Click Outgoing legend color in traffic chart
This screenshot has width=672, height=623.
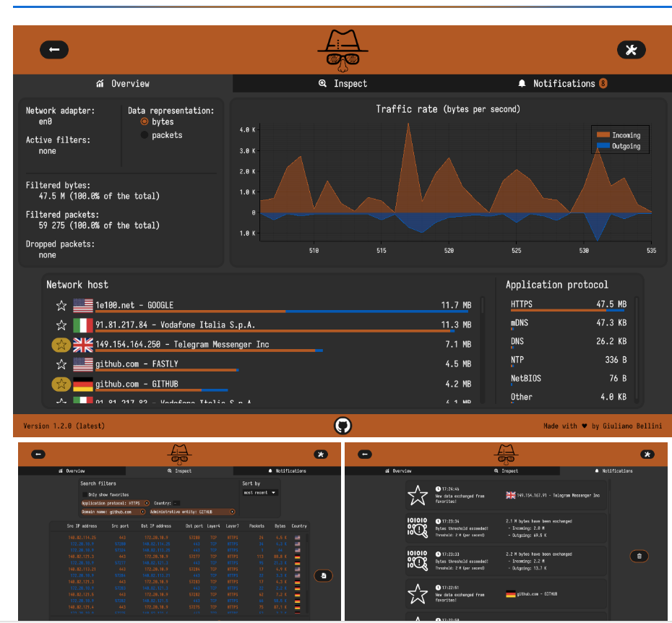coord(603,146)
